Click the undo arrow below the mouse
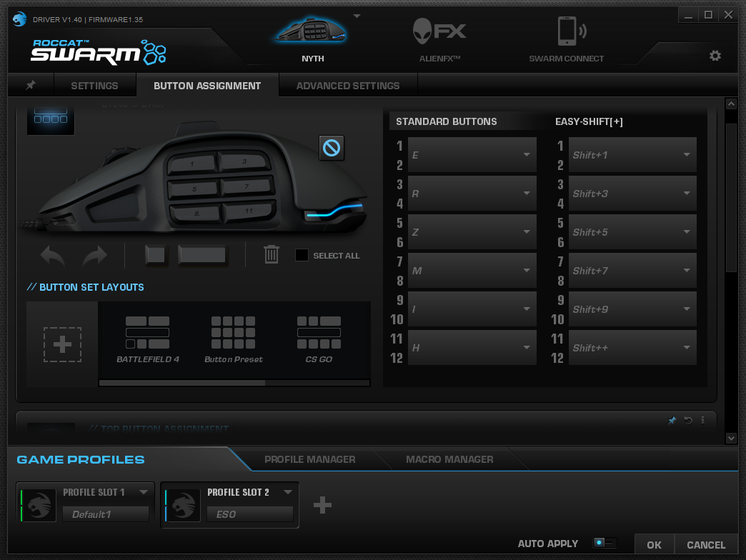Image resolution: width=746 pixels, height=560 pixels. [52, 255]
